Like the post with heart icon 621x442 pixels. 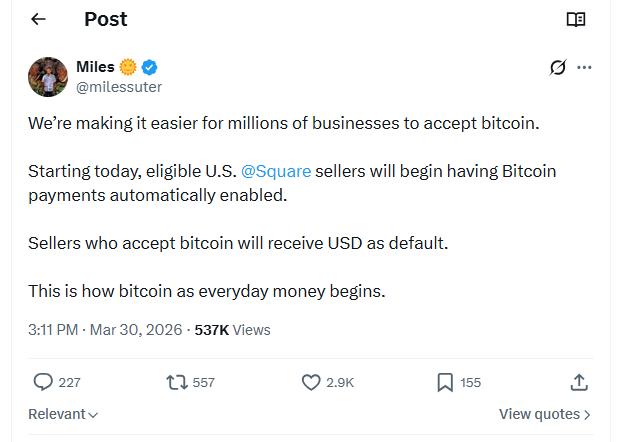pos(311,382)
